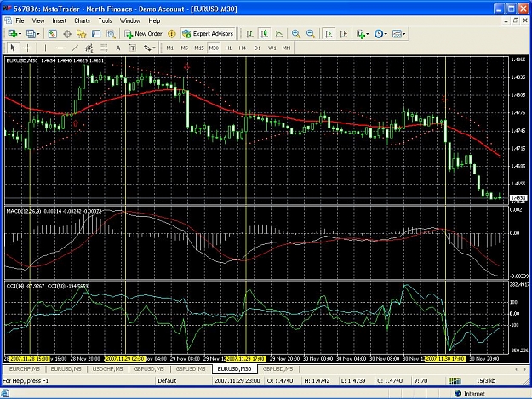Viewport: 532px width, 399px height.
Task: Click the 2007.11.30 17:00 date marker
Action: coord(445,359)
